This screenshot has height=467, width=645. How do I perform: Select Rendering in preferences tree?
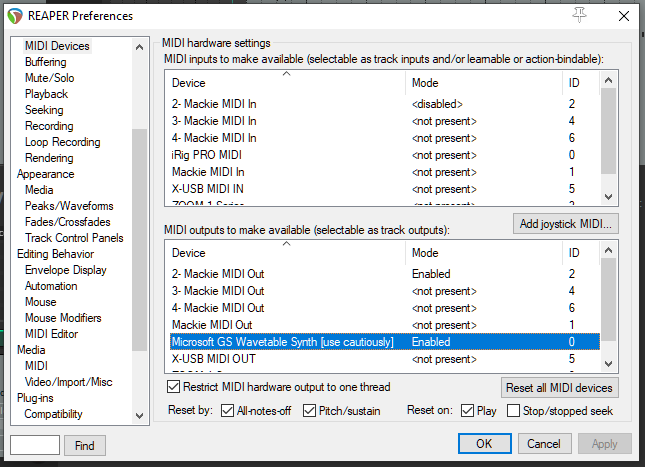49,158
